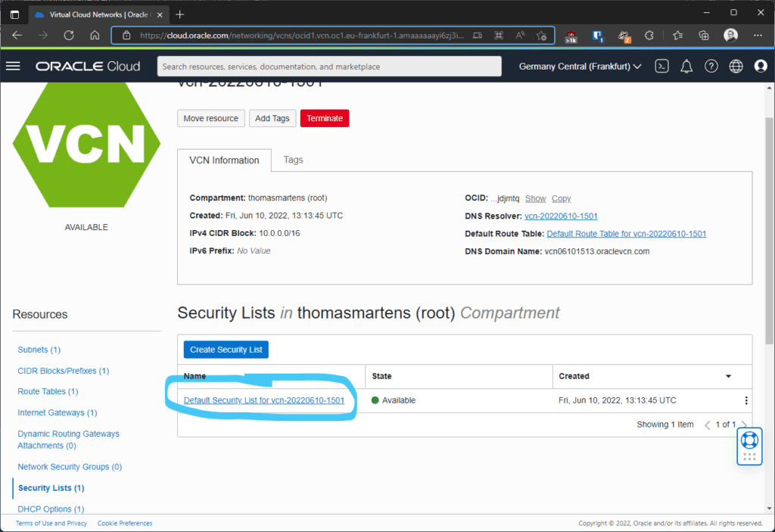775x532 pixels.
Task: Change language via the globe icon
Action: 736,66
